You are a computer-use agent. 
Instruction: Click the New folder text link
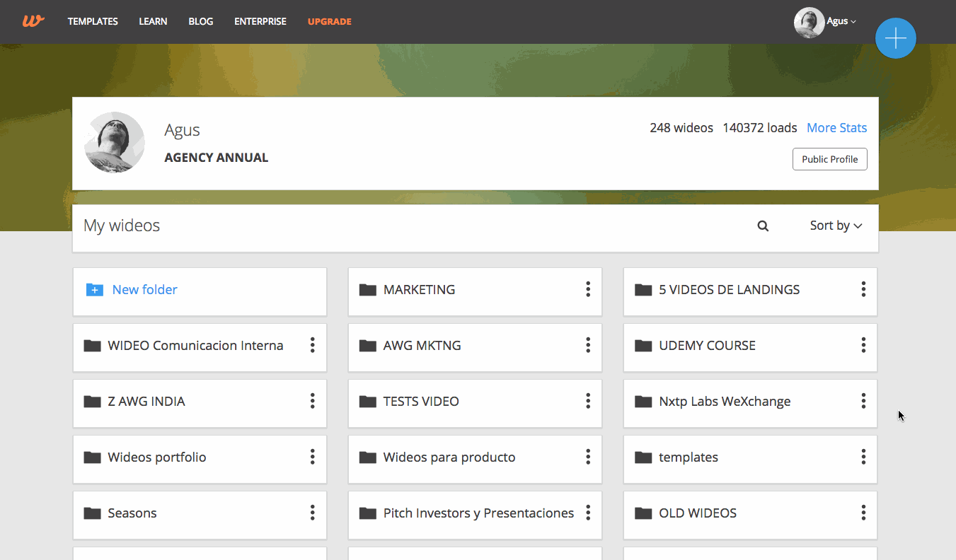pyautogui.click(x=144, y=289)
